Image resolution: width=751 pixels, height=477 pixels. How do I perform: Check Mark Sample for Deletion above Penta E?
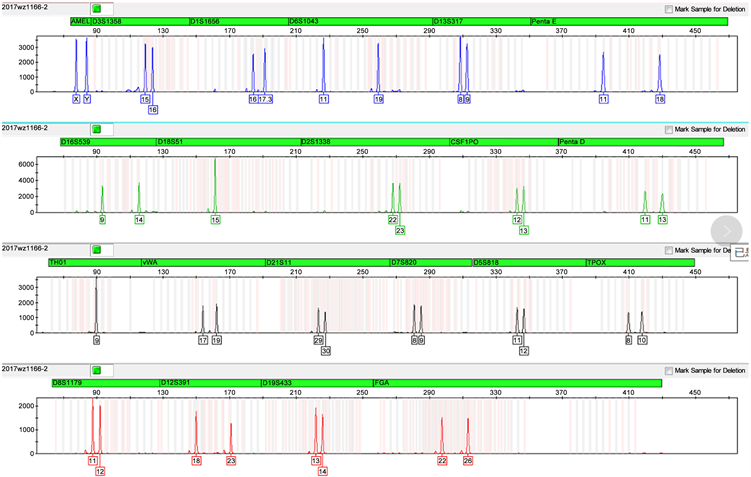coord(670,9)
